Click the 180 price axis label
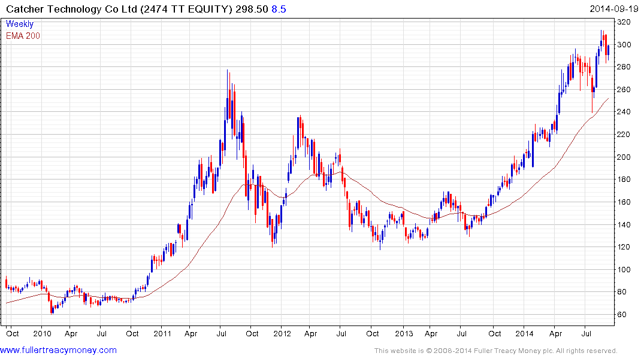 point(624,180)
